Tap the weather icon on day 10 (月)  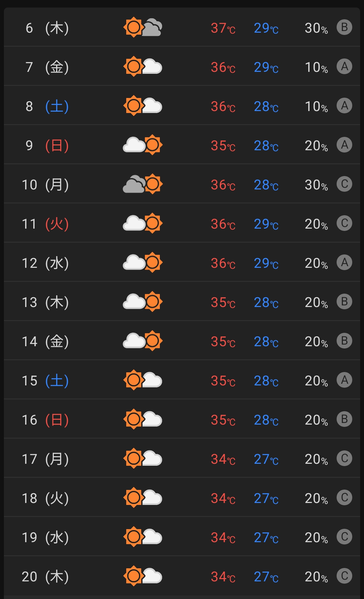coord(143,184)
